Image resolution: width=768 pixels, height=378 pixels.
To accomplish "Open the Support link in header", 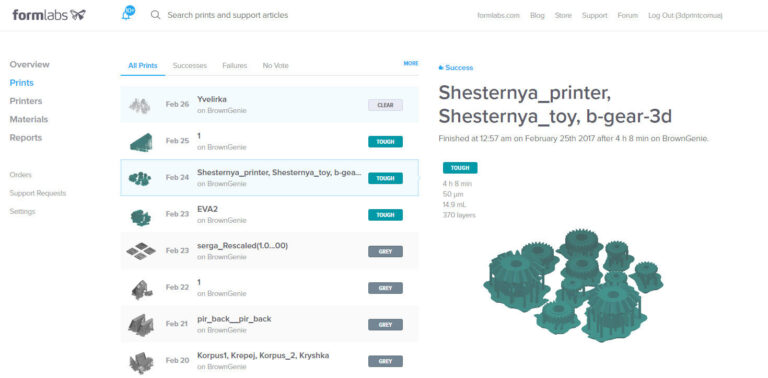I will (594, 16).
